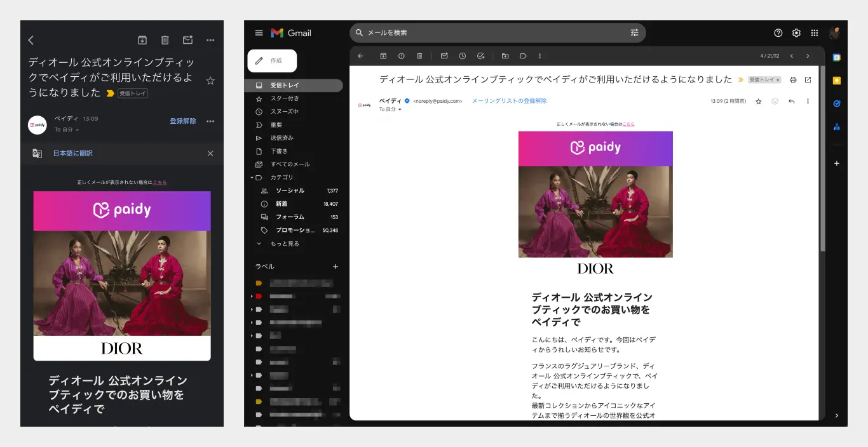Collapse the カテゴリ section

252,178
